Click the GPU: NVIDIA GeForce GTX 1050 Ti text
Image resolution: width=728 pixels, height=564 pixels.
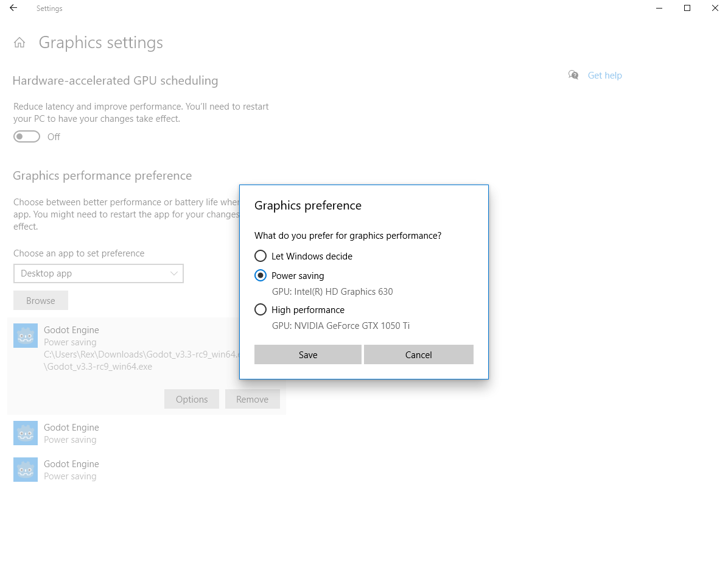(341, 326)
